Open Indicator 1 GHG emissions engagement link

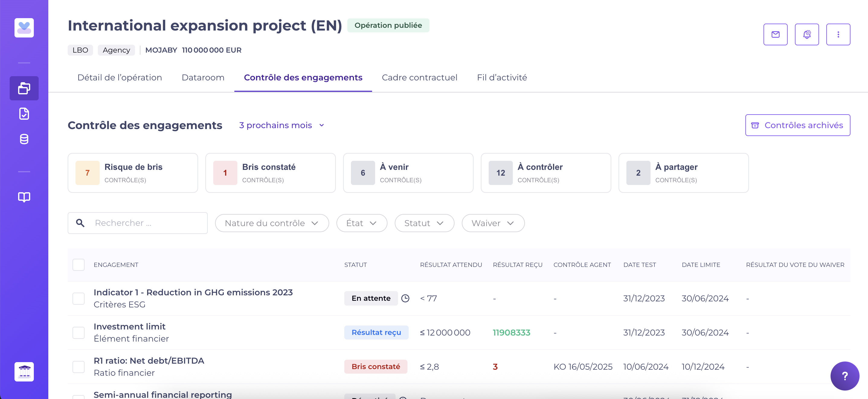coord(193,292)
